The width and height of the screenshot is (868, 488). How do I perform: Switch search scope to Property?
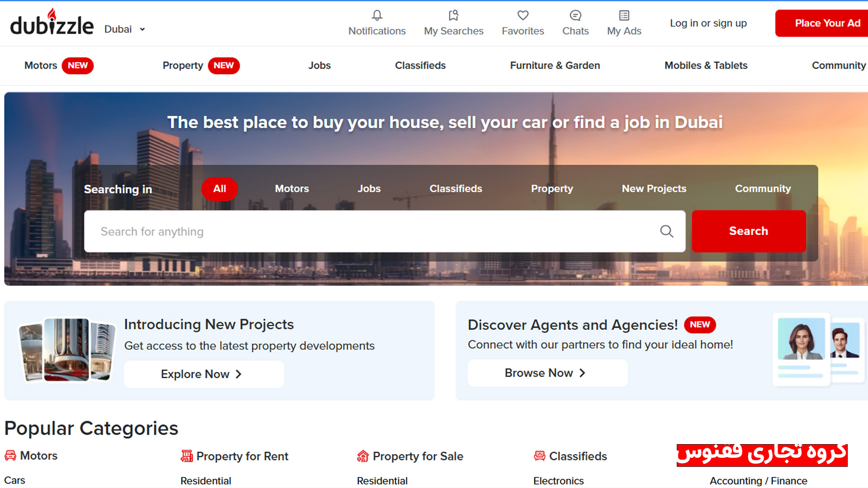pyautogui.click(x=552, y=189)
